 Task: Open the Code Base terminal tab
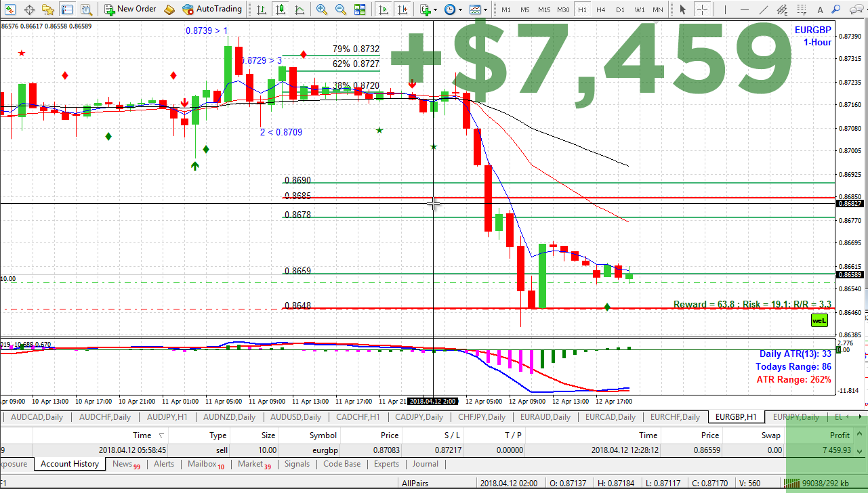pyautogui.click(x=342, y=464)
